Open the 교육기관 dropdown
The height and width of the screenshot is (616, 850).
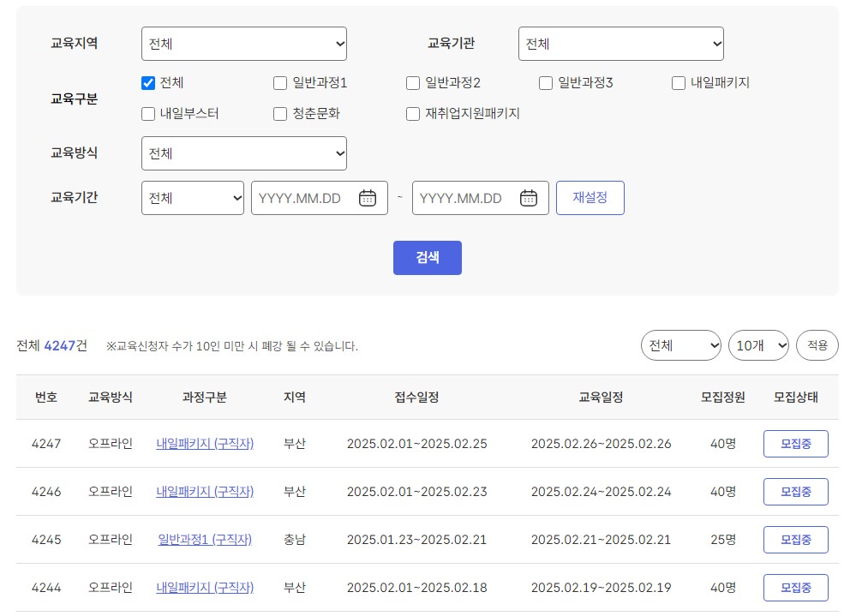[620, 43]
